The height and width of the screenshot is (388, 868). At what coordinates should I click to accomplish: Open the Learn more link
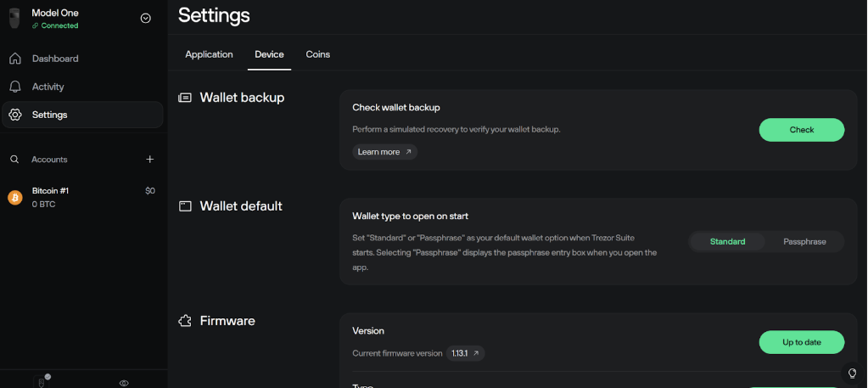click(x=384, y=152)
